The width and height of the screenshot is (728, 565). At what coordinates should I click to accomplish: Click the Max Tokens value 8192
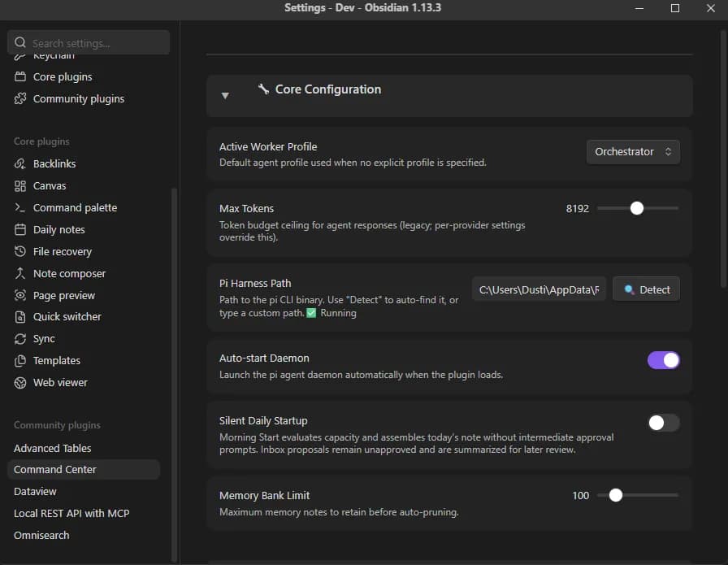point(577,209)
